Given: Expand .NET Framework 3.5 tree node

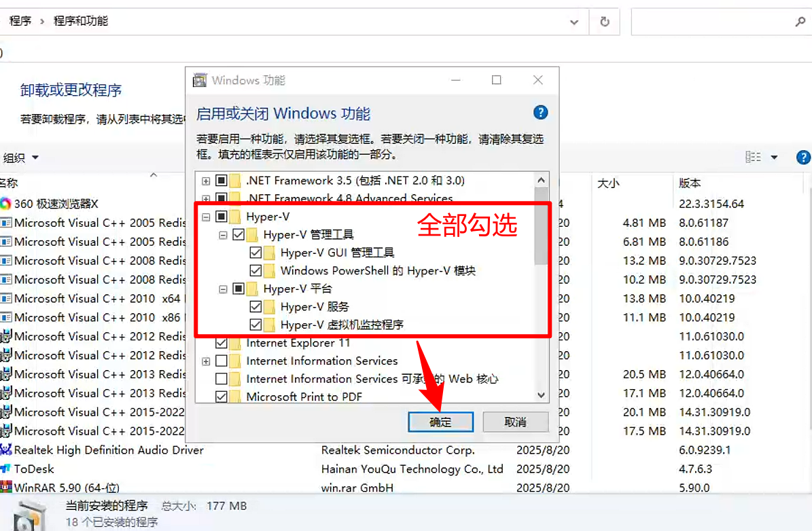Looking at the screenshot, I should (206, 181).
